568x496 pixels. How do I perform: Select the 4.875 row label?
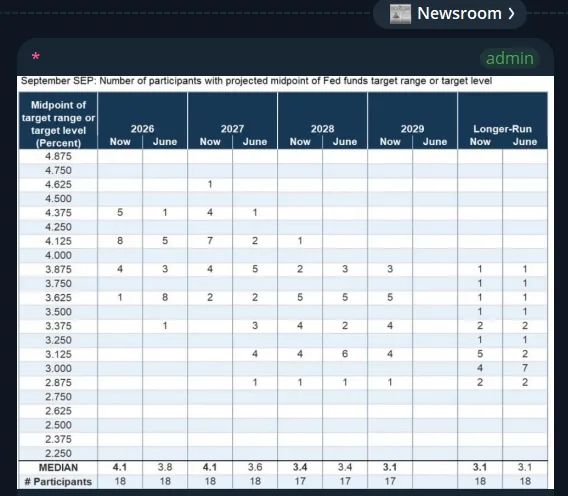point(58,156)
